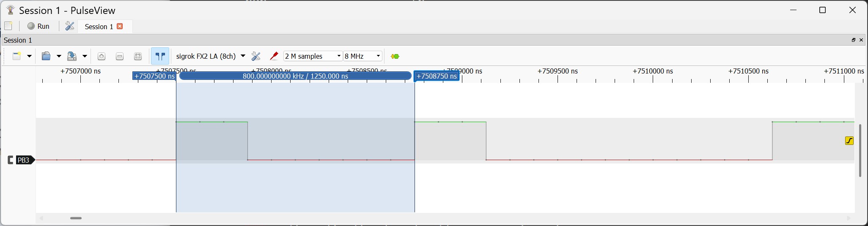This screenshot has height=226, width=868.
Task: Switch to the Session 1 tab
Action: 99,27
